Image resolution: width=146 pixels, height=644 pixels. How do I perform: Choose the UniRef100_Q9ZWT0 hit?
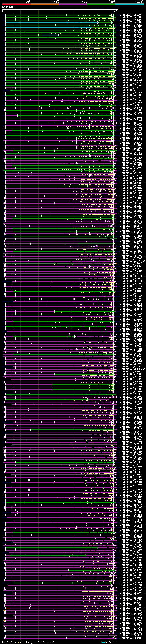coord(131,77)
